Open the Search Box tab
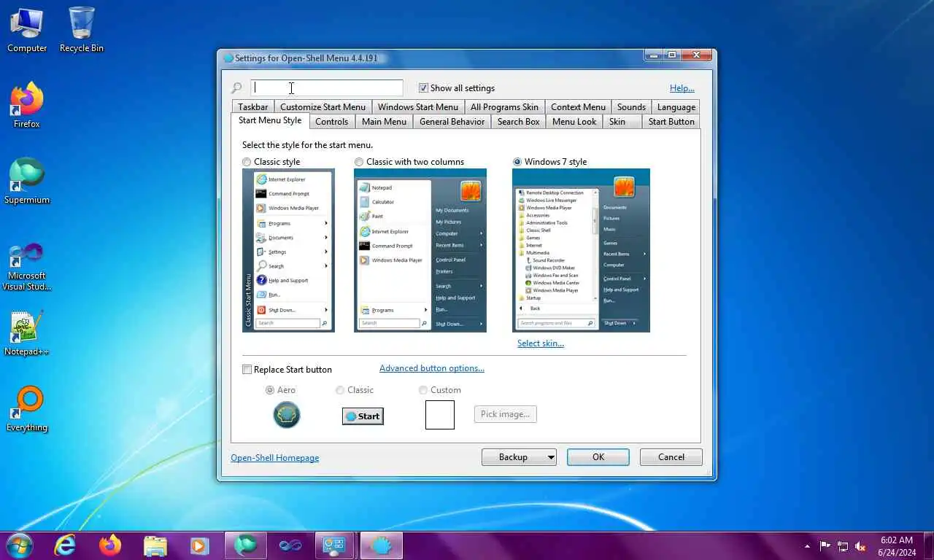Viewport: 934px width, 560px height. pos(518,122)
